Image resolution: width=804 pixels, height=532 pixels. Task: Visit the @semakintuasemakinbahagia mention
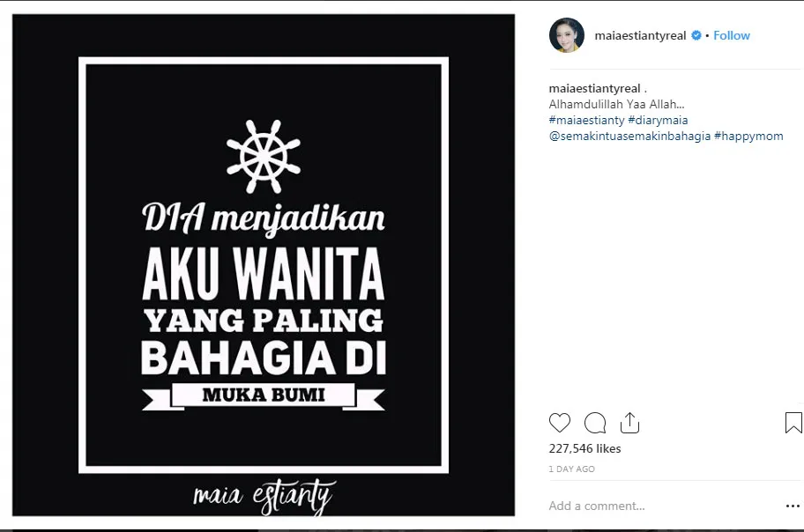[629, 137]
